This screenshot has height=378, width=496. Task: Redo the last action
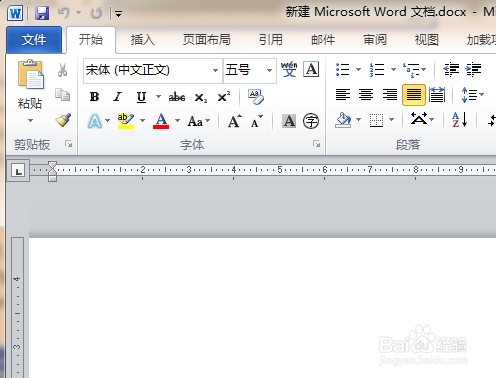coord(96,13)
